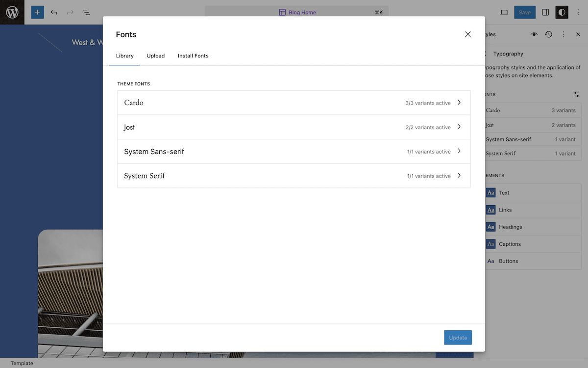This screenshot has width=588, height=368.
Task: Expand System Serif variants
Action: coord(459,176)
